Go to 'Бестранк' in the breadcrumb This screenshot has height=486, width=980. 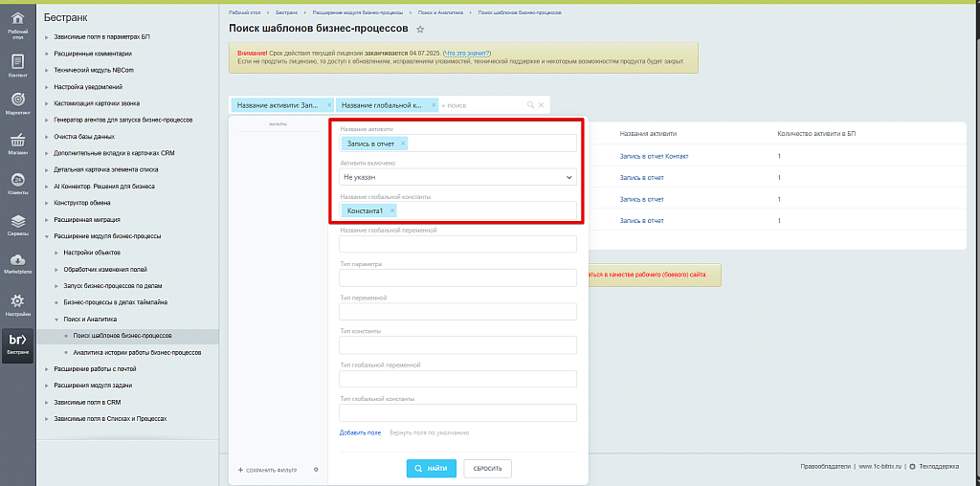pyautogui.click(x=286, y=12)
